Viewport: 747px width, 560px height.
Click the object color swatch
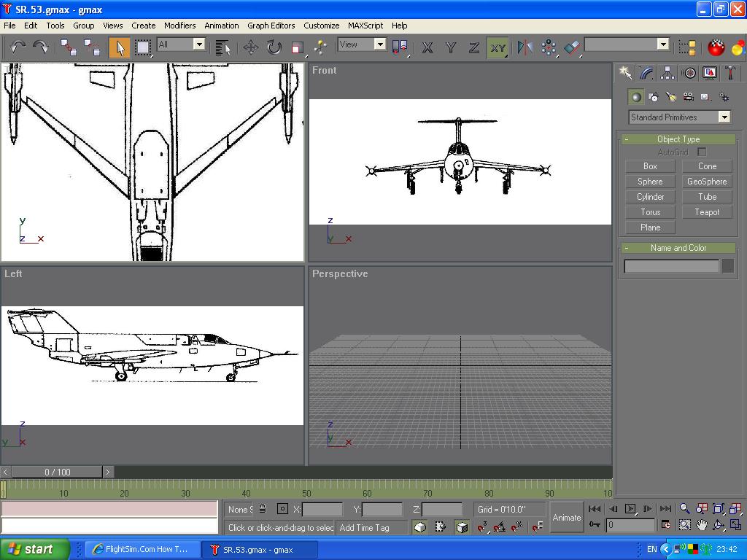click(727, 266)
